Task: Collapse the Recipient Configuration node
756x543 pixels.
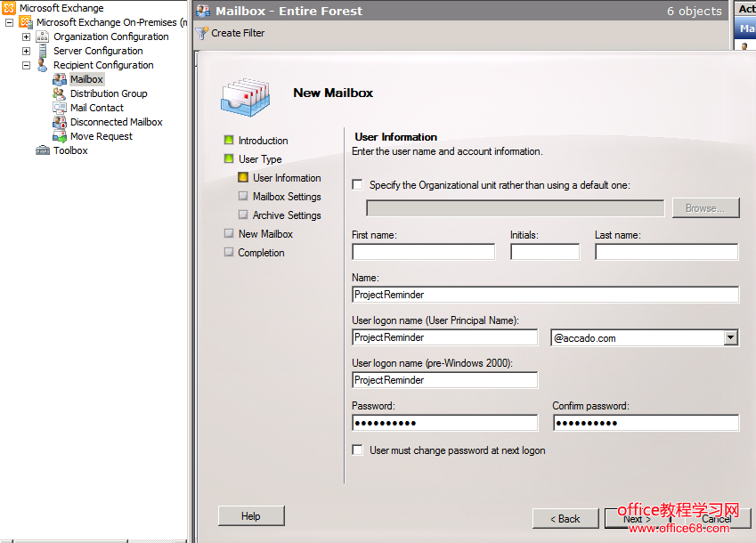Action: (26, 65)
